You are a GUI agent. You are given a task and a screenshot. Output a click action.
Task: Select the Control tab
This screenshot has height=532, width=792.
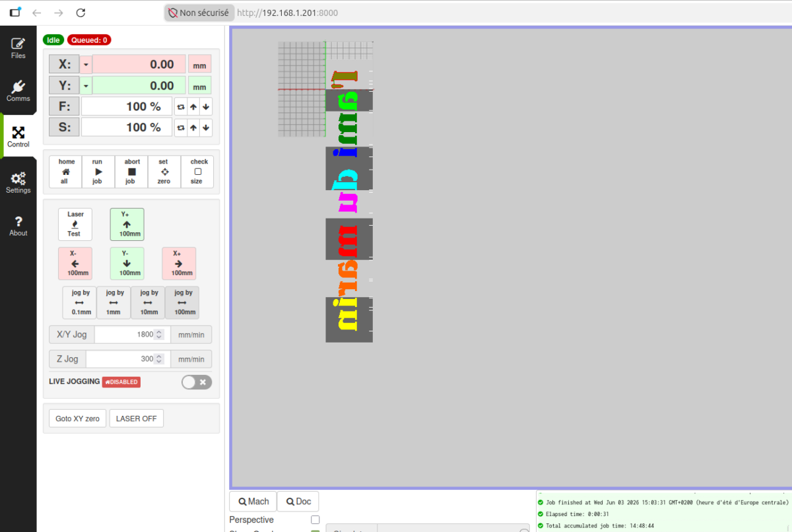[x=18, y=136]
